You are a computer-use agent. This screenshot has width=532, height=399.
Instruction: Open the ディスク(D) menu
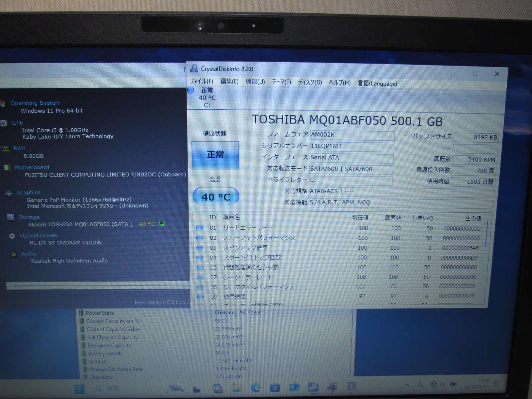310,82
